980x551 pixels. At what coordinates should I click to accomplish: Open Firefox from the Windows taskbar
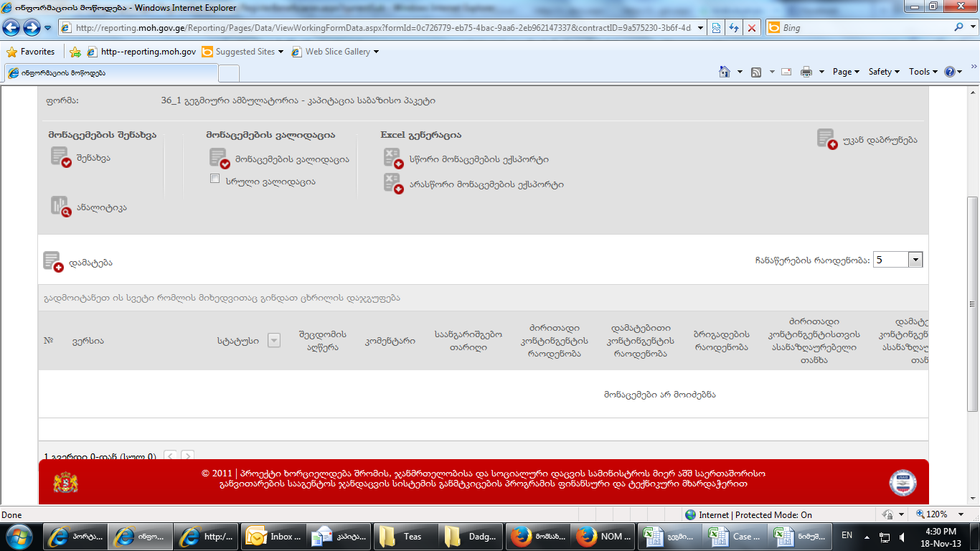531,536
